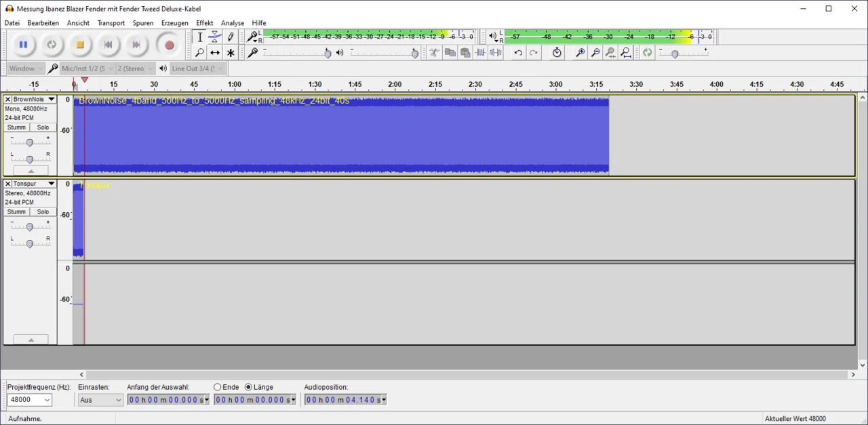Choose the Time Shift tool
The width and height of the screenshot is (868, 425).
click(215, 53)
